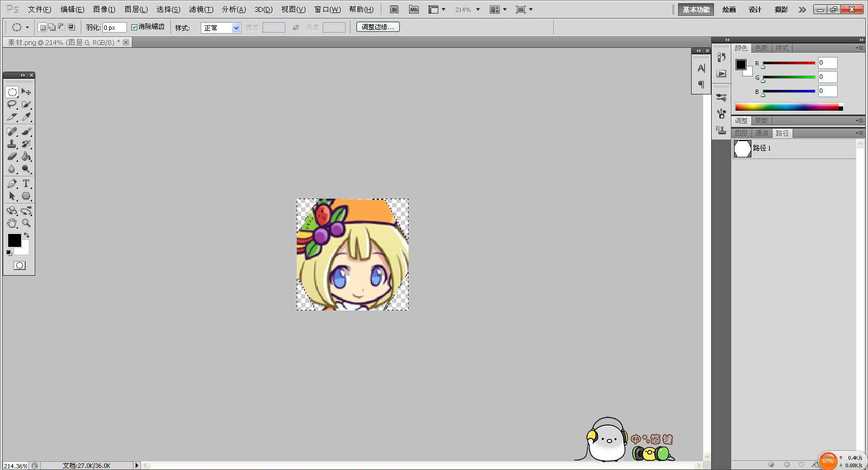Select the Hand tool
868x470 pixels.
[x=12, y=223]
